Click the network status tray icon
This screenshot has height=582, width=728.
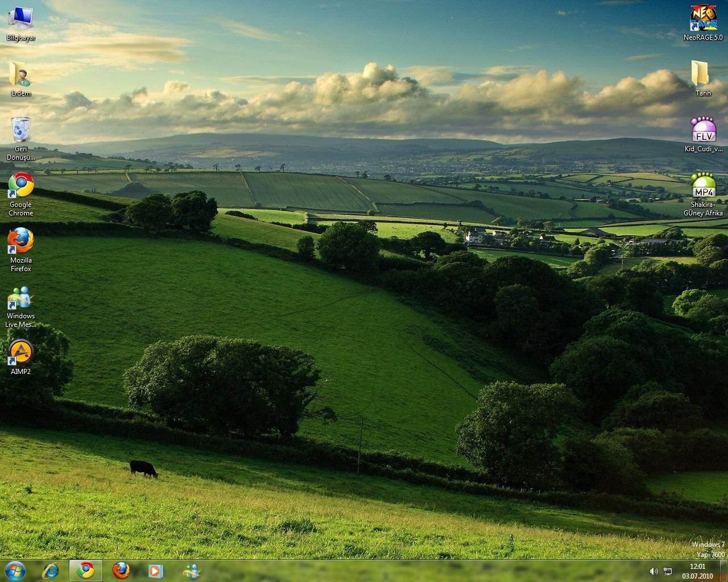668,571
